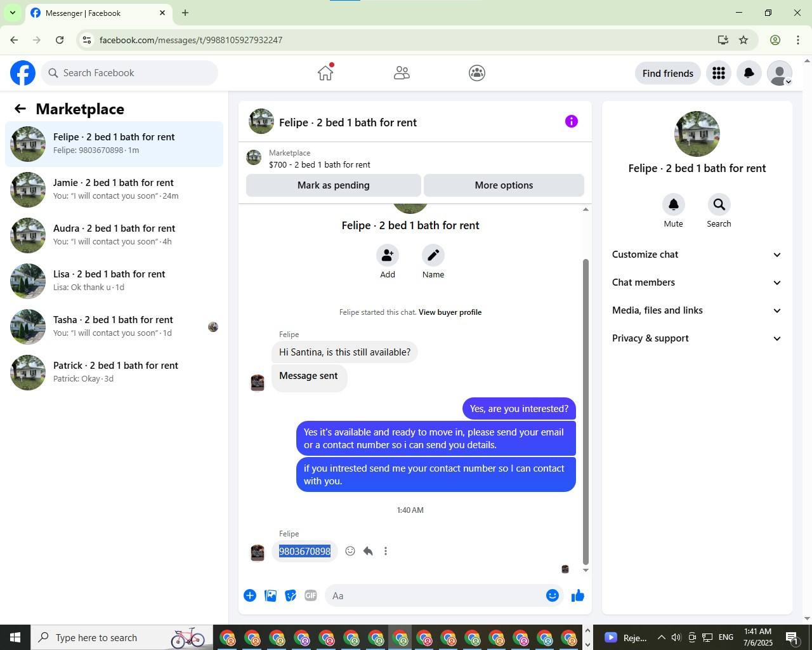Go back from Marketplace with arrow
The width and height of the screenshot is (812, 650).
[20, 109]
